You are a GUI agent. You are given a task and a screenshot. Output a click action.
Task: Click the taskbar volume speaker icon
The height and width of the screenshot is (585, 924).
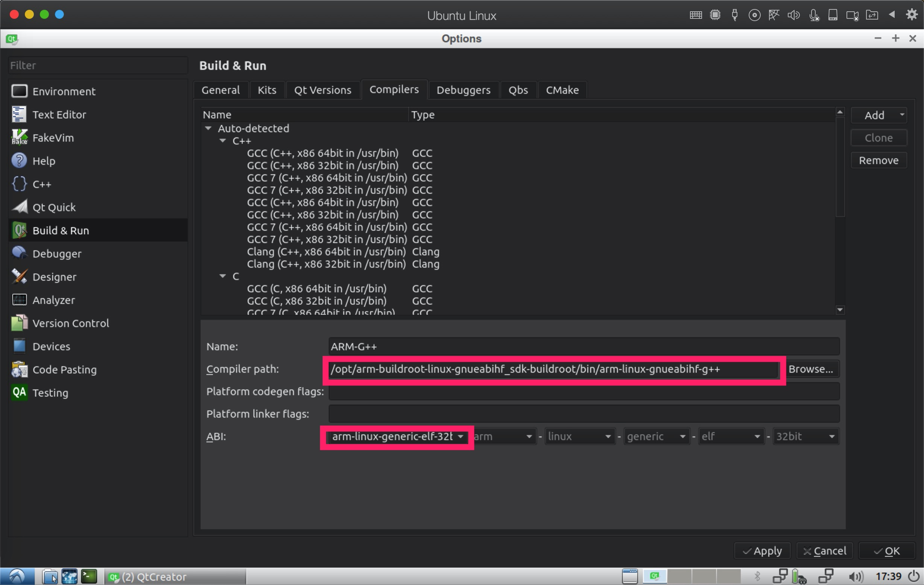click(x=856, y=577)
